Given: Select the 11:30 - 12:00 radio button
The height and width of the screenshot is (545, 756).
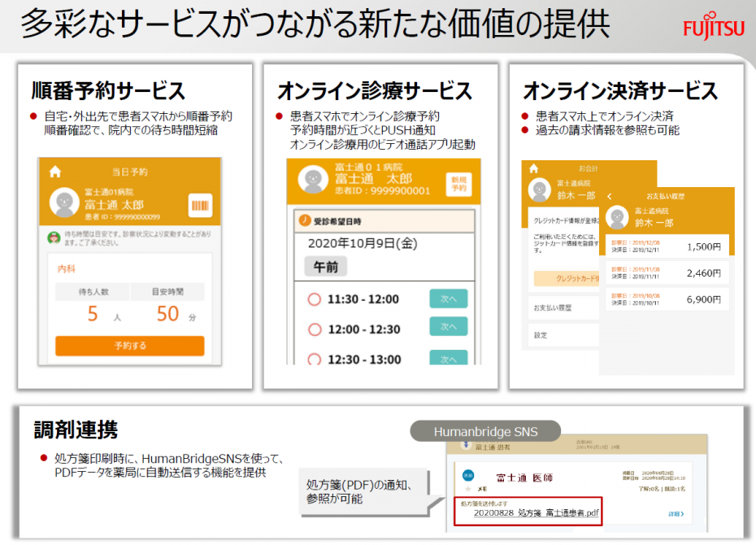Looking at the screenshot, I should (x=315, y=299).
